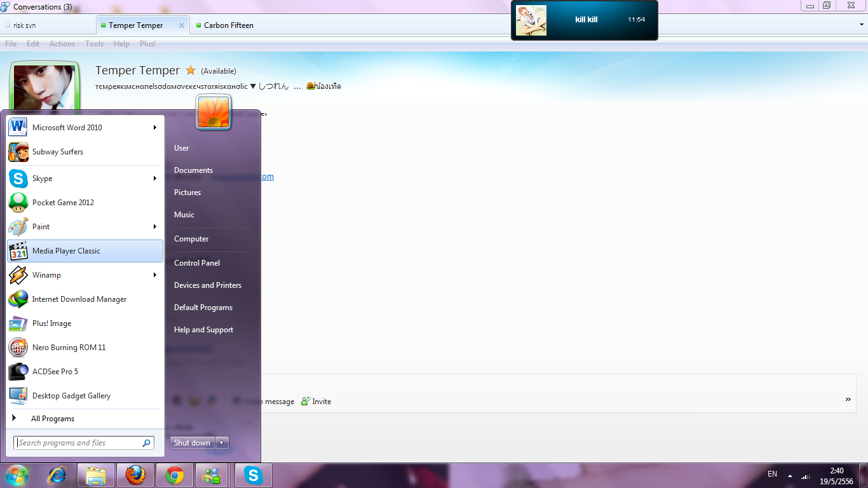The height and width of the screenshot is (488, 868).
Task: Launch ACDSee Pro 5
Action: pyautogui.click(x=85, y=372)
